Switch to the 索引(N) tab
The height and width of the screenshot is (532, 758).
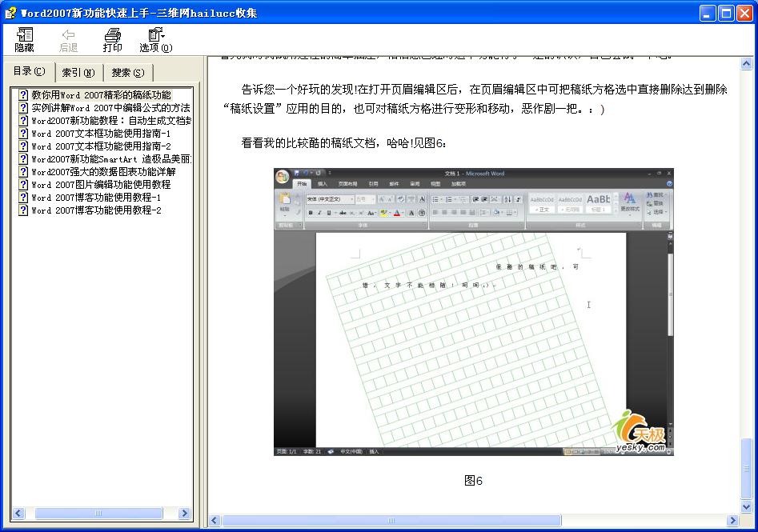click(x=78, y=73)
